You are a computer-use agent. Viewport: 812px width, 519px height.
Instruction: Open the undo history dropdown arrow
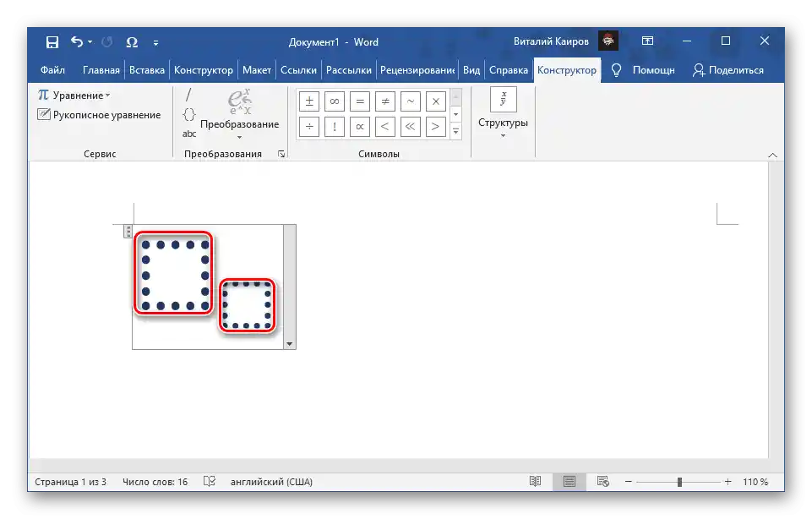tap(90, 42)
